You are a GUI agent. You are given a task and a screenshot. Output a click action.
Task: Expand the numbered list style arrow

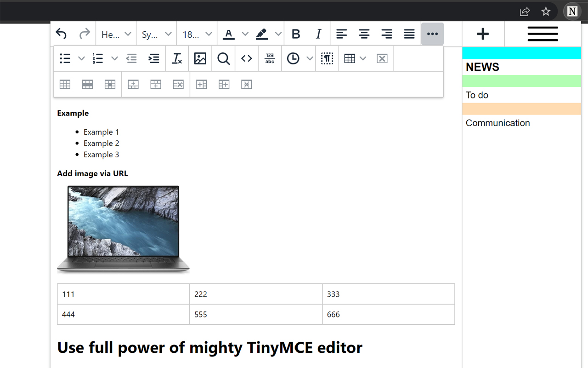[x=114, y=58]
